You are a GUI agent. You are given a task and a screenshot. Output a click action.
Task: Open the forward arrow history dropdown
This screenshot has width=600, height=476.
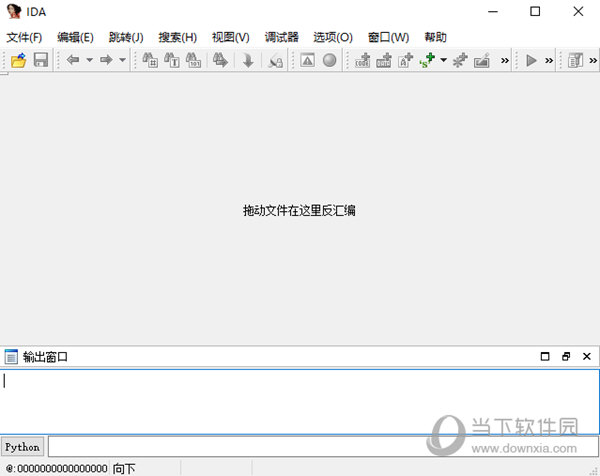click(x=122, y=60)
